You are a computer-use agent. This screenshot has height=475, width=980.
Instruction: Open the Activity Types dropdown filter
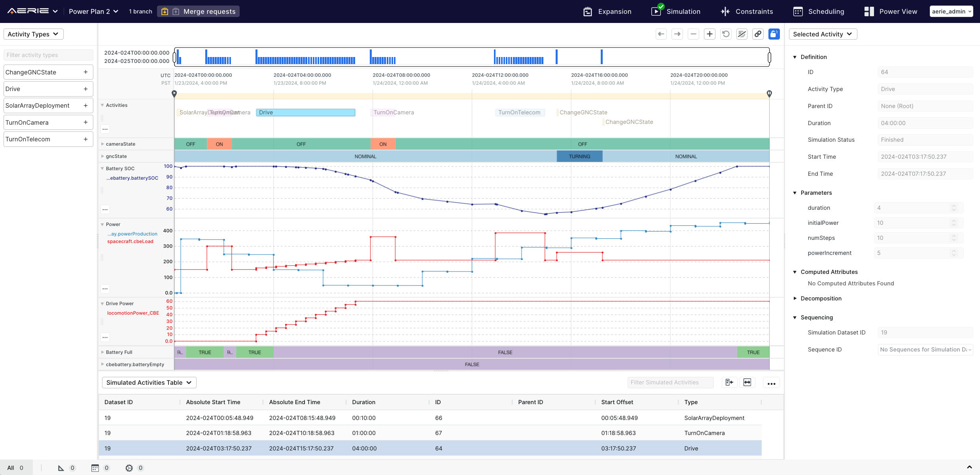click(32, 34)
